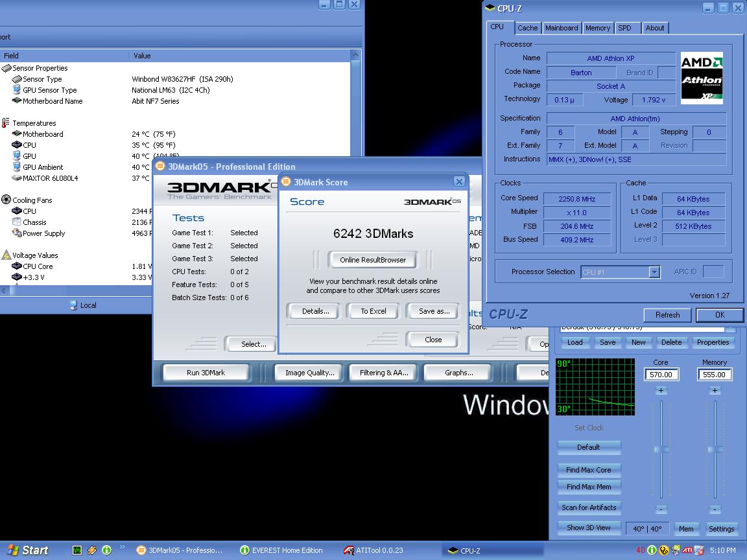Click the CPU Core voltage icon
The height and width of the screenshot is (560, 747).
point(17,266)
